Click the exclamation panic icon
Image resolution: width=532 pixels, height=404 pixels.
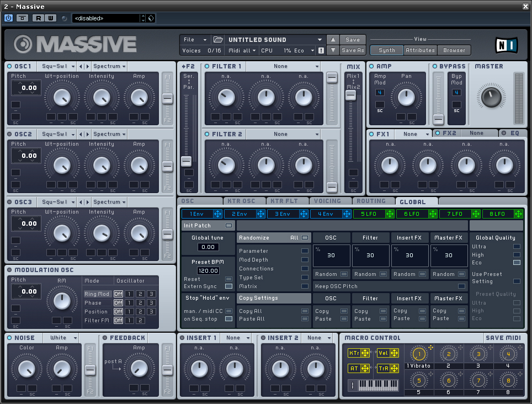pos(321,51)
